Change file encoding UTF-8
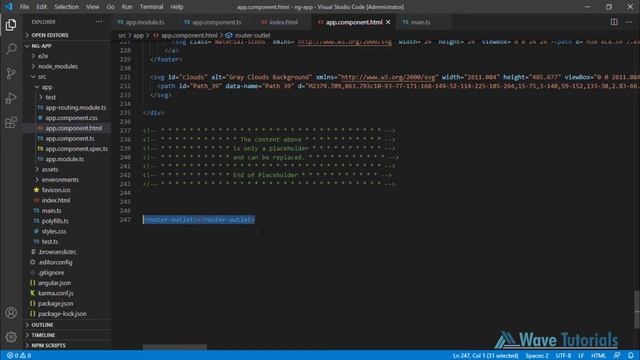 (x=563, y=356)
